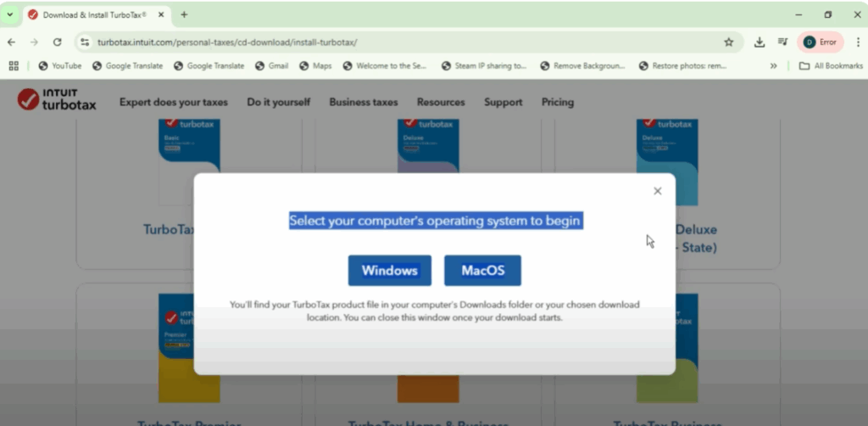Open site information icon in address bar
868x426 pixels.
click(85, 42)
